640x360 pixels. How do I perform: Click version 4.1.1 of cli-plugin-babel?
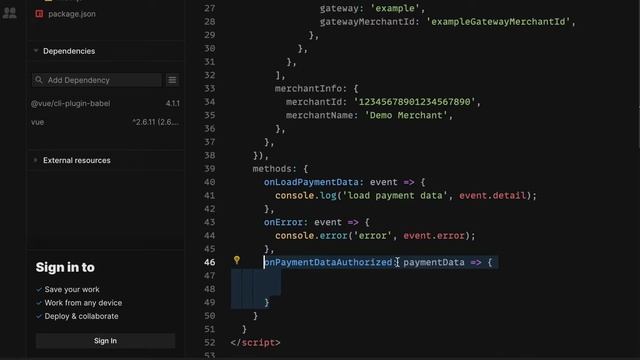pyautogui.click(x=173, y=104)
